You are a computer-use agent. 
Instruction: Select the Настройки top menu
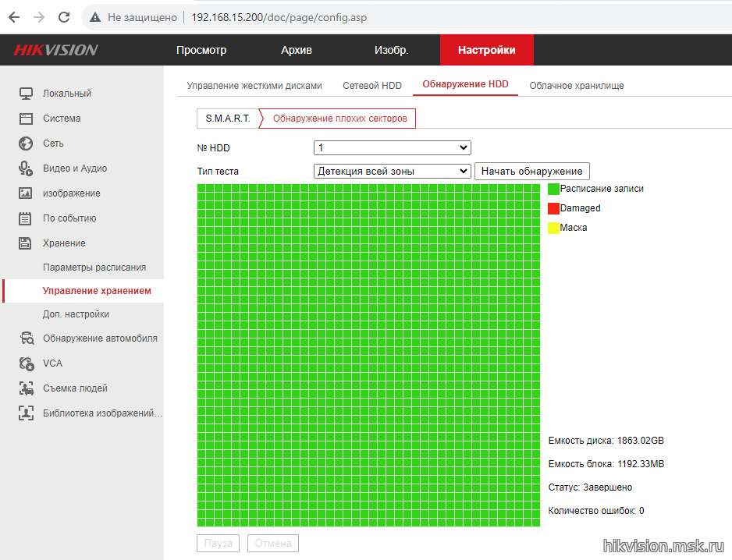tap(487, 50)
